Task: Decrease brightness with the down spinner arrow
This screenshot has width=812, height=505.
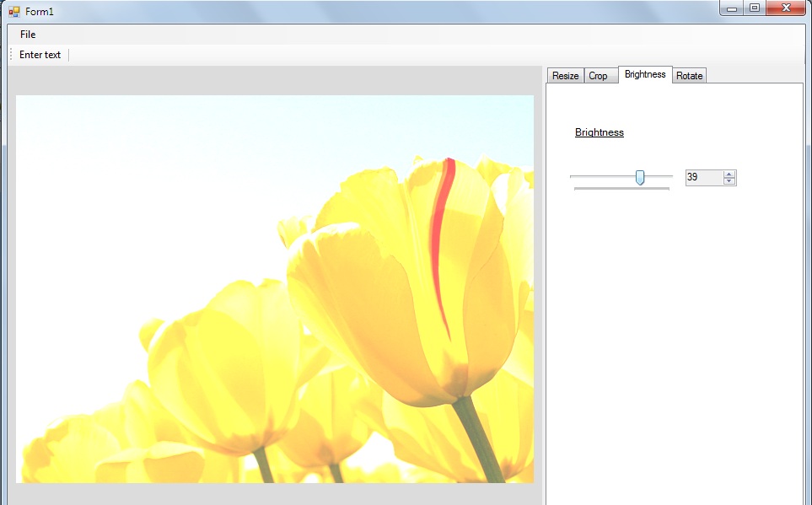Action: [729, 180]
